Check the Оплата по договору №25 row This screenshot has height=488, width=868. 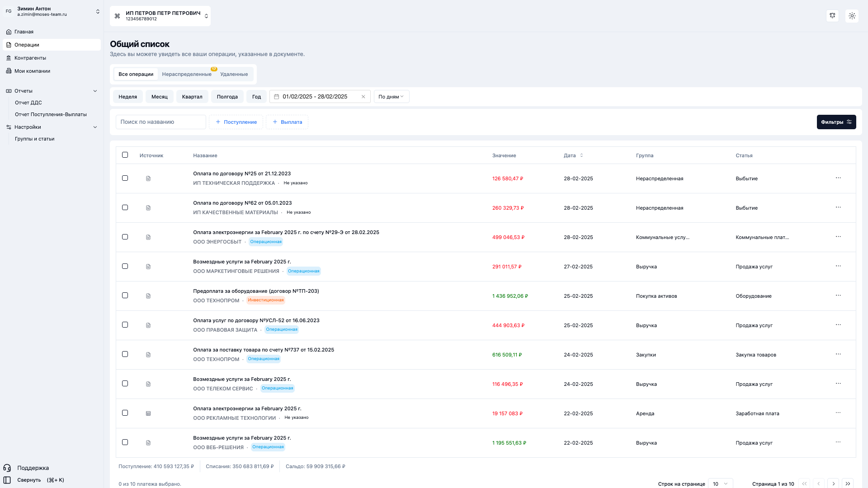coord(125,178)
